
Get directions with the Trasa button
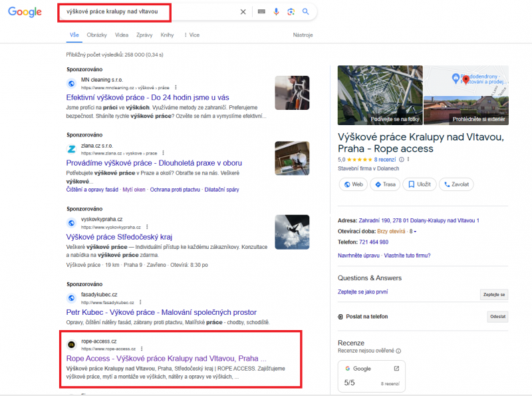(385, 184)
